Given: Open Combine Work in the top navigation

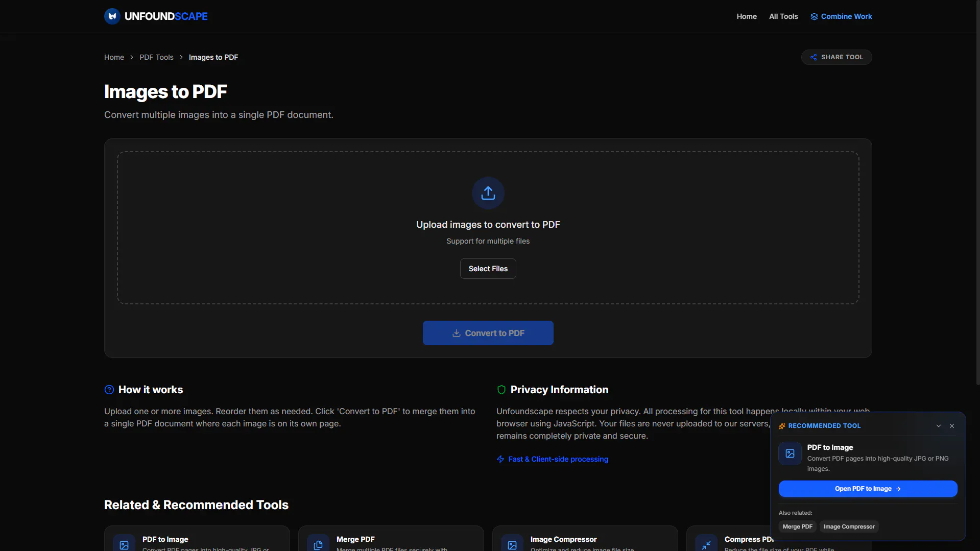Looking at the screenshot, I should pos(841,16).
